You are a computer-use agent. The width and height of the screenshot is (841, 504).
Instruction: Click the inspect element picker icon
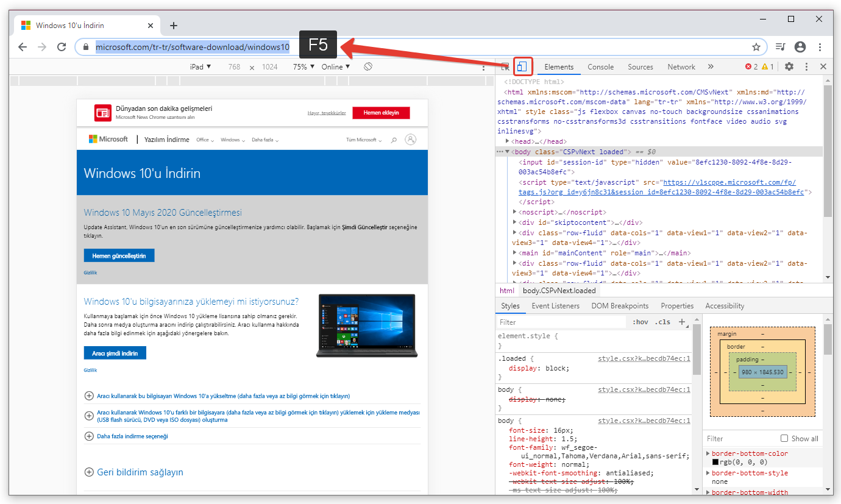click(505, 67)
